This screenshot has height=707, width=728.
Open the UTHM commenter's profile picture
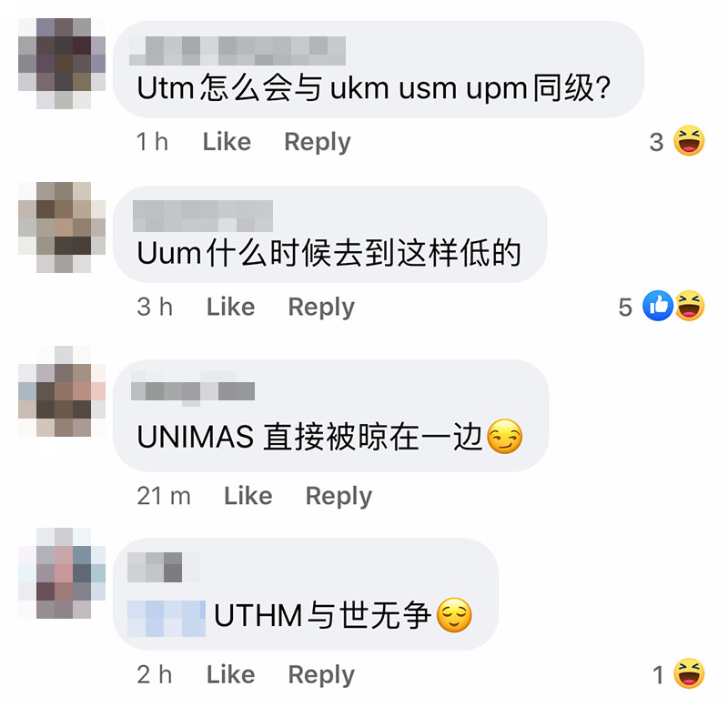62,573
